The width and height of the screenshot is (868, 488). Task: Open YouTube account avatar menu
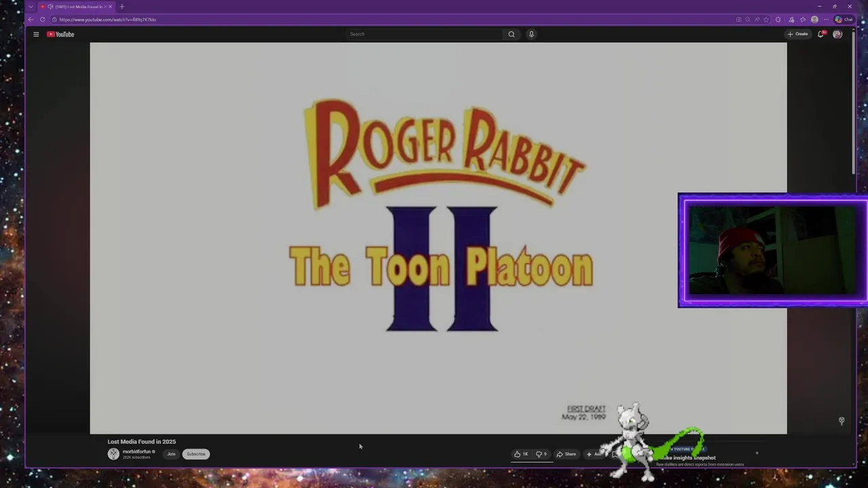837,34
